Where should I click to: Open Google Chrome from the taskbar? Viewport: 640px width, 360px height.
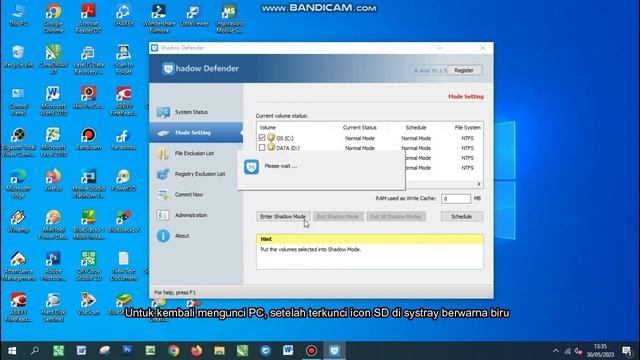(x=173, y=351)
